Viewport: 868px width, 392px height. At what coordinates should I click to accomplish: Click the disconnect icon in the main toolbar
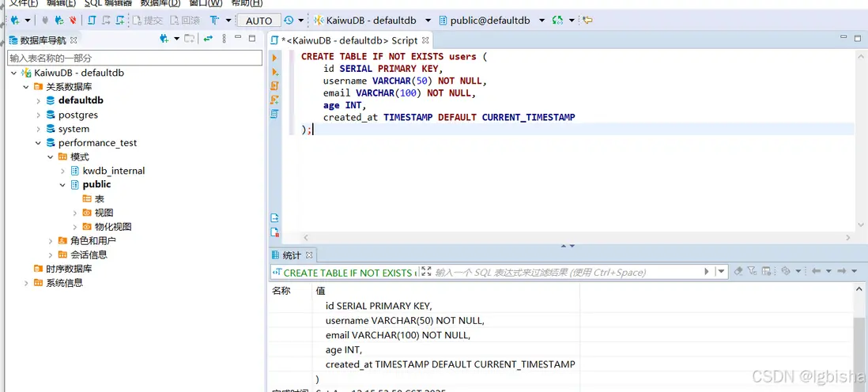[73, 21]
